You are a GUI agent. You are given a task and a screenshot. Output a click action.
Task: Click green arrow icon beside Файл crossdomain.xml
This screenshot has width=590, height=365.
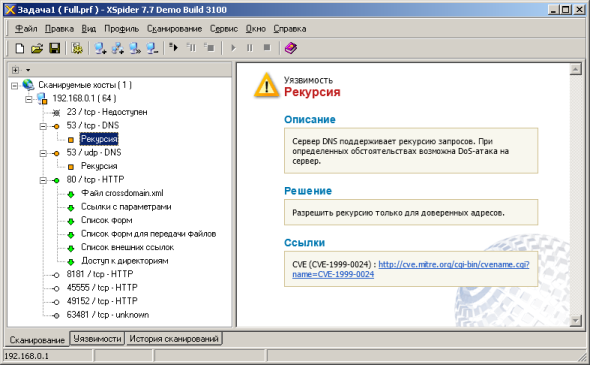point(71,194)
